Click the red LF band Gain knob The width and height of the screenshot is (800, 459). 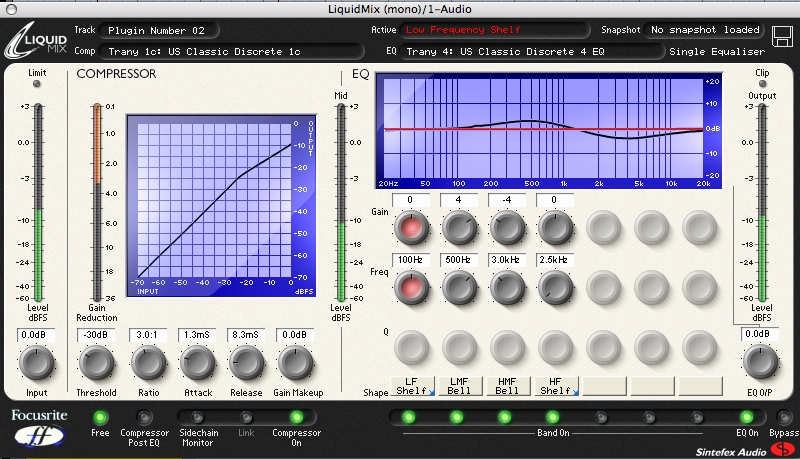pos(411,227)
